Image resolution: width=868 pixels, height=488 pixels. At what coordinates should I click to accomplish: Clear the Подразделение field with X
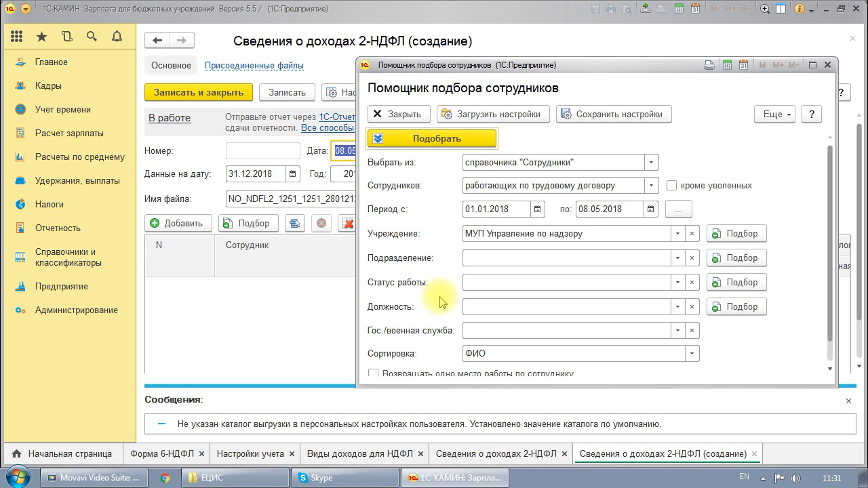click(692, 258)
